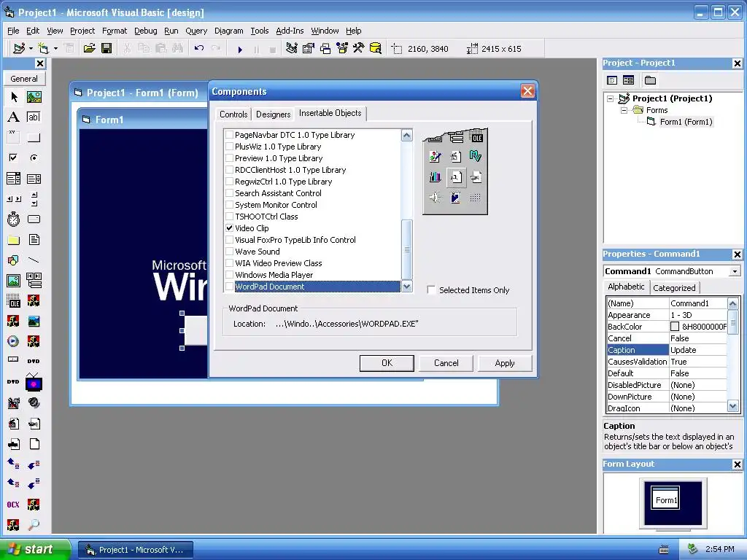The image size is (747, 560).
Task: Select the Pointer tool in toolbox
Action: (x=14, y=97)
